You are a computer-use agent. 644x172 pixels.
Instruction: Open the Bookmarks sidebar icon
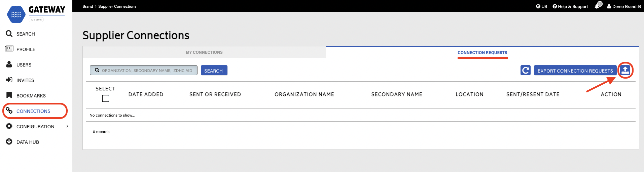tap(9, 95)
